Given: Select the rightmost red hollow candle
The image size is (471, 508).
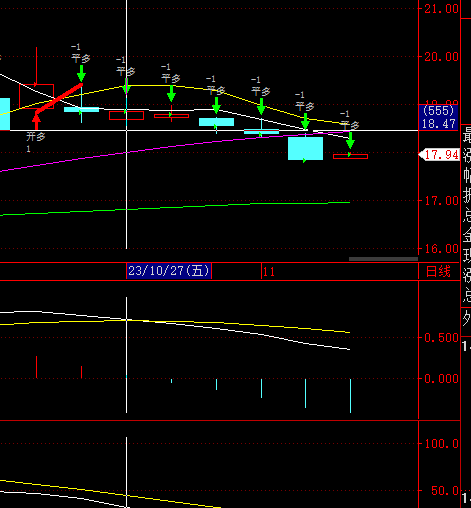Looking at the screenshot, I should pos(350,156).
